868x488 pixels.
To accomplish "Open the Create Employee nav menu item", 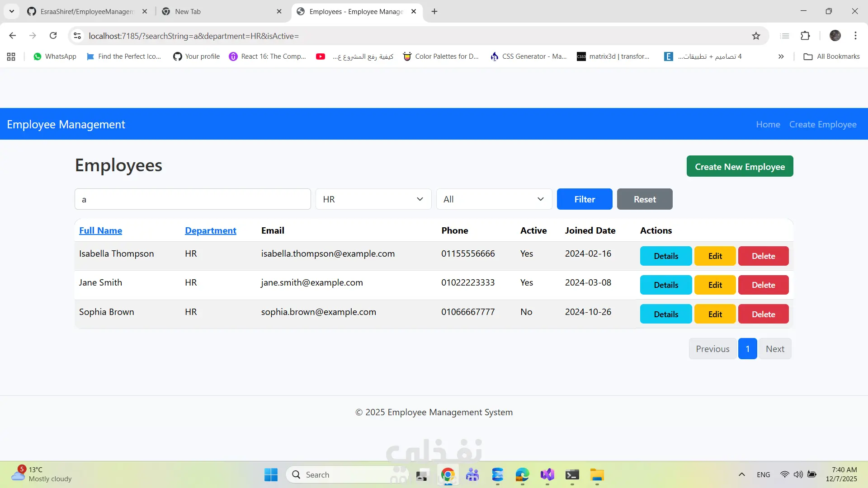I will 822,124.
